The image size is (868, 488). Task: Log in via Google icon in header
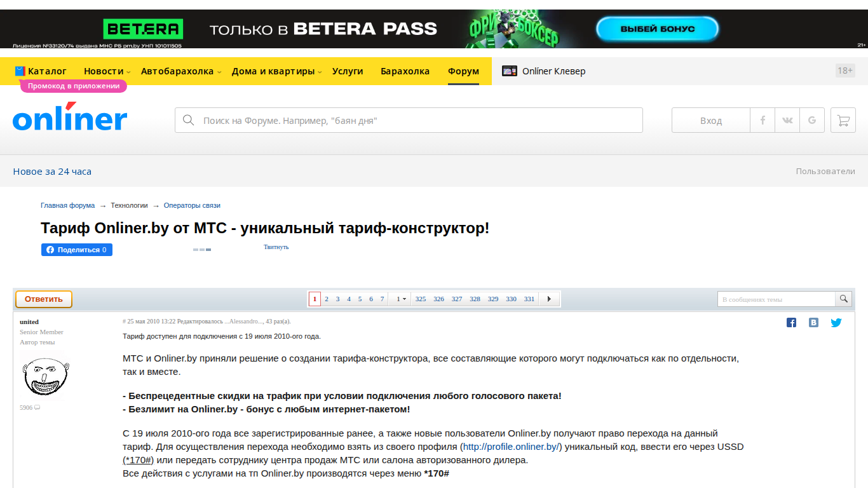812,120
